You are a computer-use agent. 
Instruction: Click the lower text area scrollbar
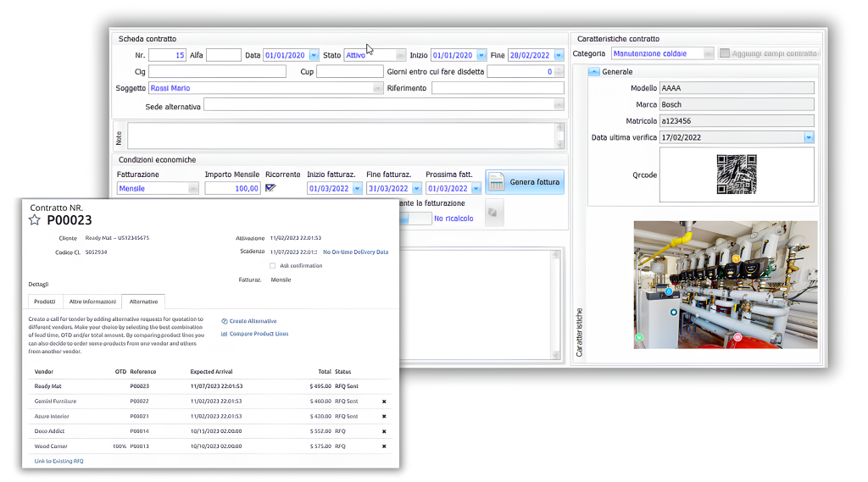pos(556,304)
